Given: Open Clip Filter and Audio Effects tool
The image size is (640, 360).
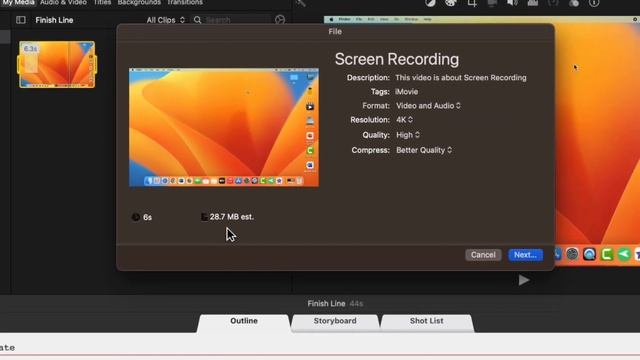Looking at the screenshot, I should (574, 3).
